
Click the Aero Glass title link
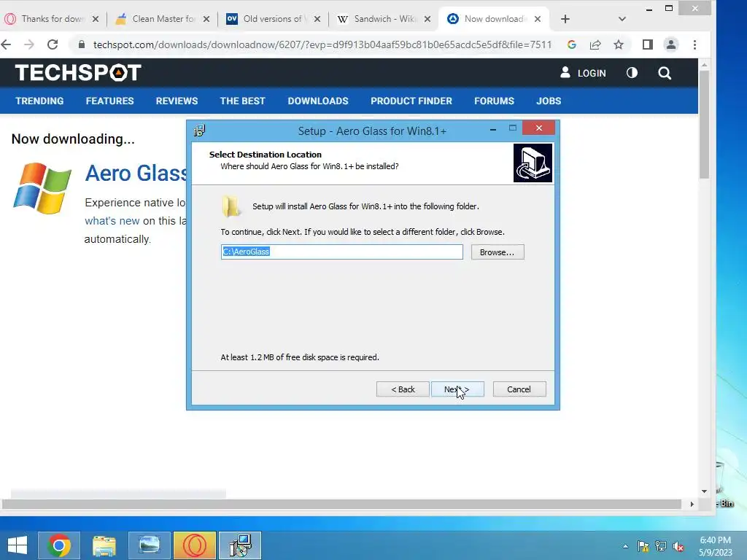point(136,174)
